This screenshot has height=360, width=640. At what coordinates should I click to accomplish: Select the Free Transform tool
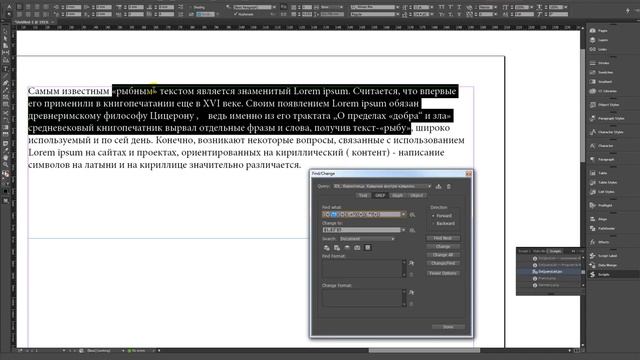coord(5,120)
